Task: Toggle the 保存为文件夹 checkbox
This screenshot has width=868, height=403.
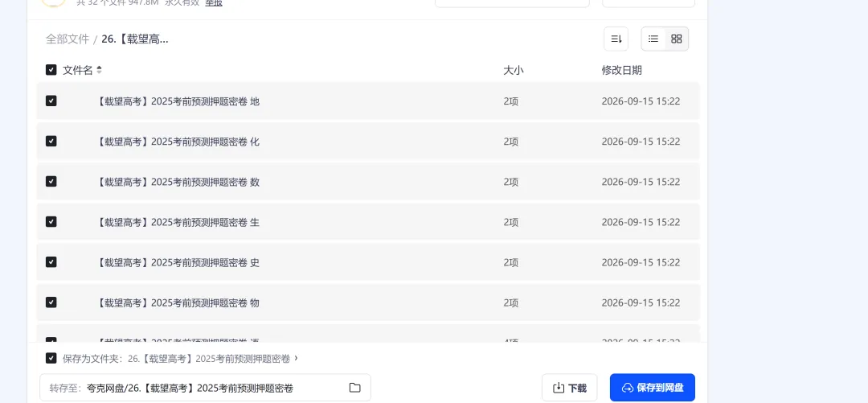Action: coord(51,358)
